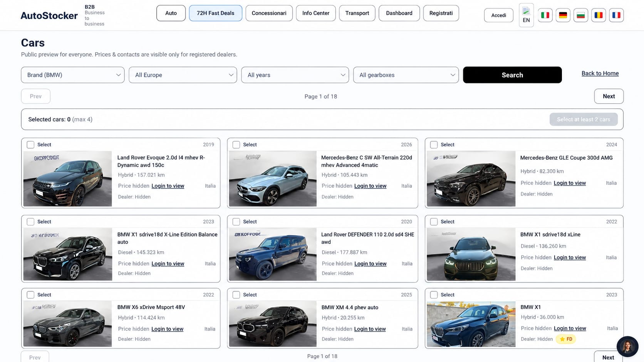644x362 pixels.
Task: Expand the All years dropdown
Action: 295,75
